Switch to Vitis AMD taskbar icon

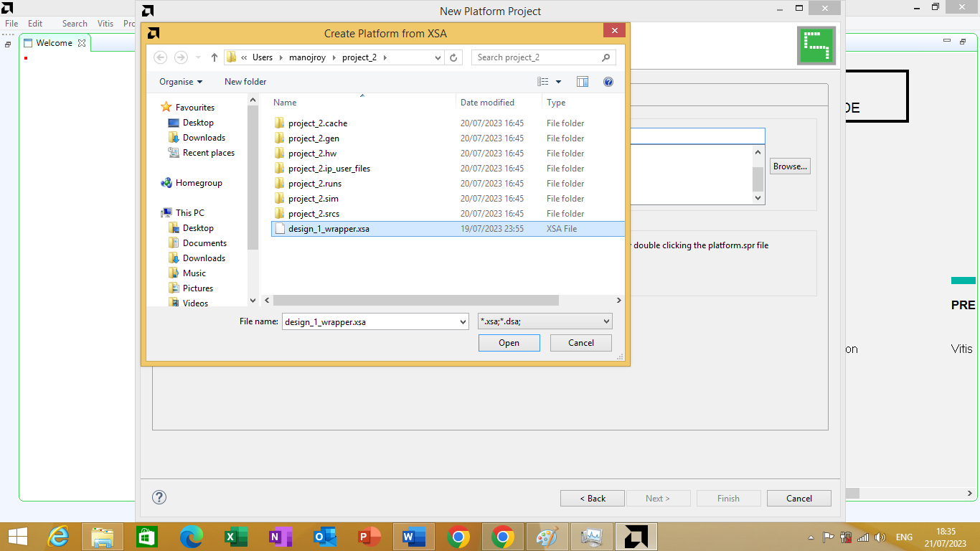[636, 537]
